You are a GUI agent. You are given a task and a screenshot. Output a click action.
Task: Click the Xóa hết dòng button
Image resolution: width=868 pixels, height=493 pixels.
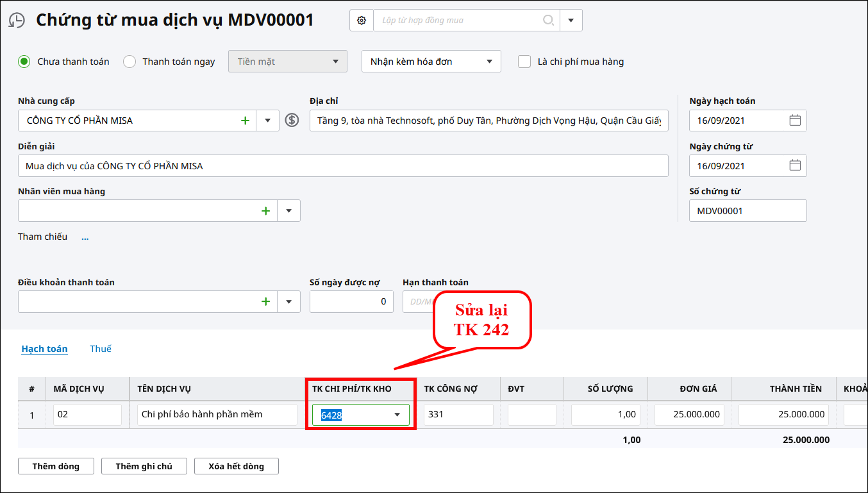[x=236, y=466]
